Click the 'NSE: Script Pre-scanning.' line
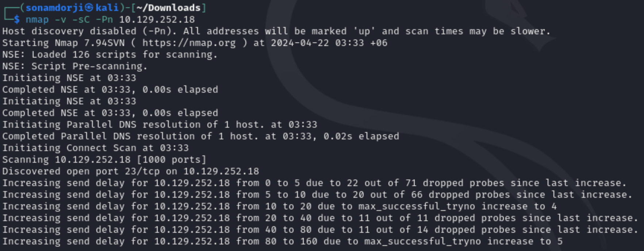644x251 pixels. tap(75, 66)
